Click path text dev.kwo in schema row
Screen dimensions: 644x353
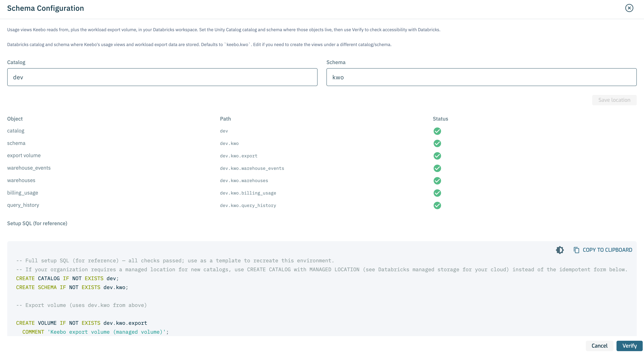tap(229, 143)
